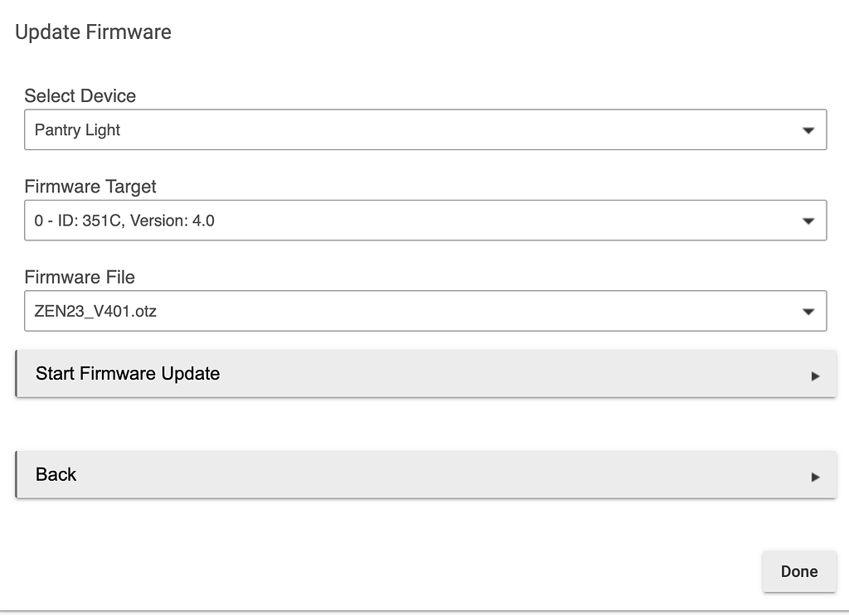
Task: Open the Firmware File chooser dropdown
Action: pos(424,311)
